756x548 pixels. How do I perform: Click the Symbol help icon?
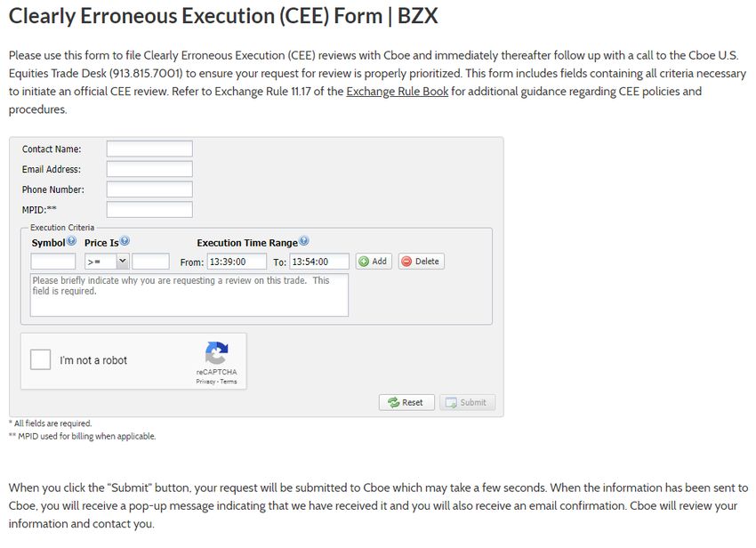(71, 240)
